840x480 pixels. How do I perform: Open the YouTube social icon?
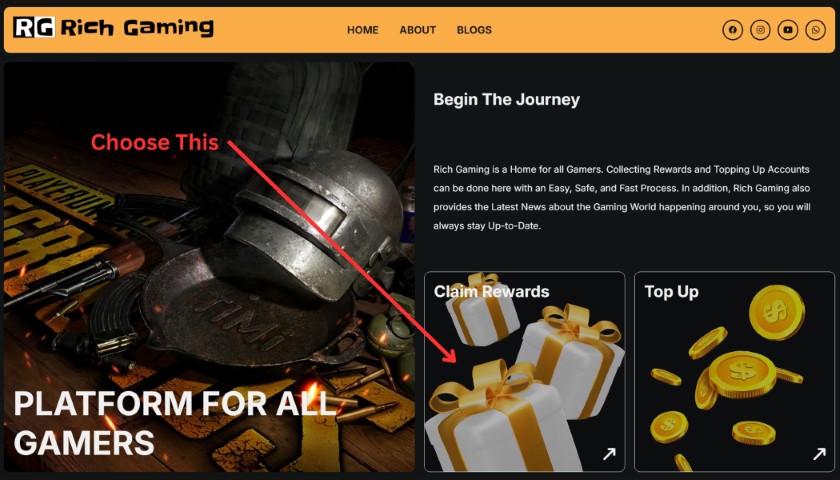[x=788, y=30]
